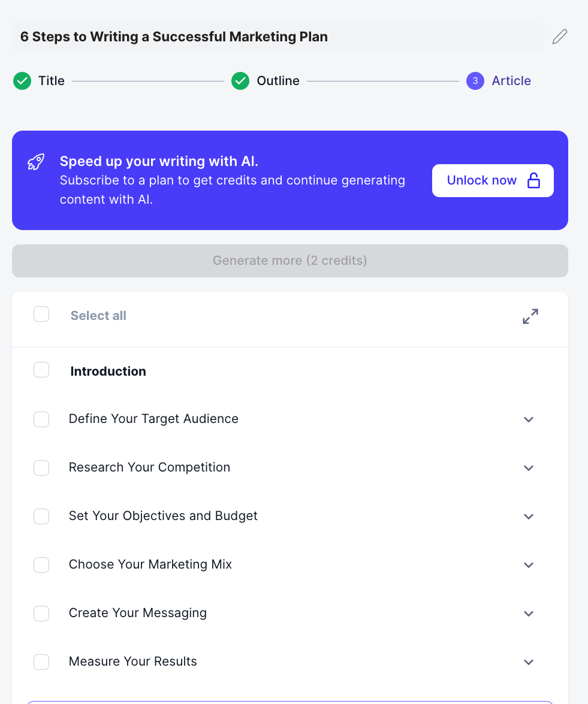Click the green Outline step checkmark
Screen dimensions: 588x704
click(240, 81)
